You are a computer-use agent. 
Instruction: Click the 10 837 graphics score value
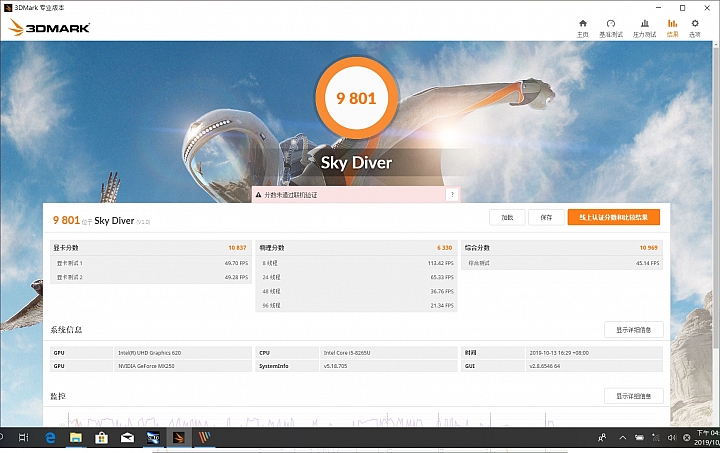pos(237,248)
